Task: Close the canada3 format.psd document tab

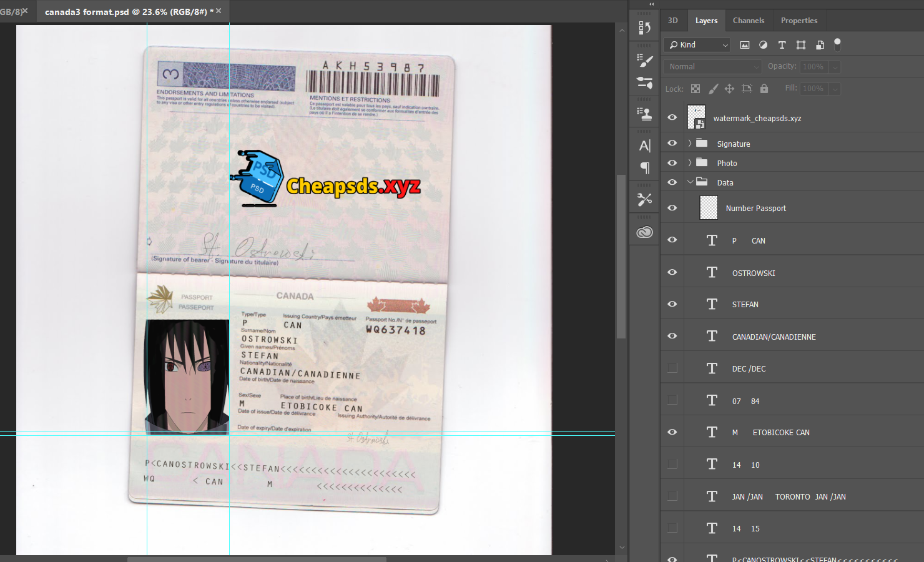Action: [x=219, y=11]
